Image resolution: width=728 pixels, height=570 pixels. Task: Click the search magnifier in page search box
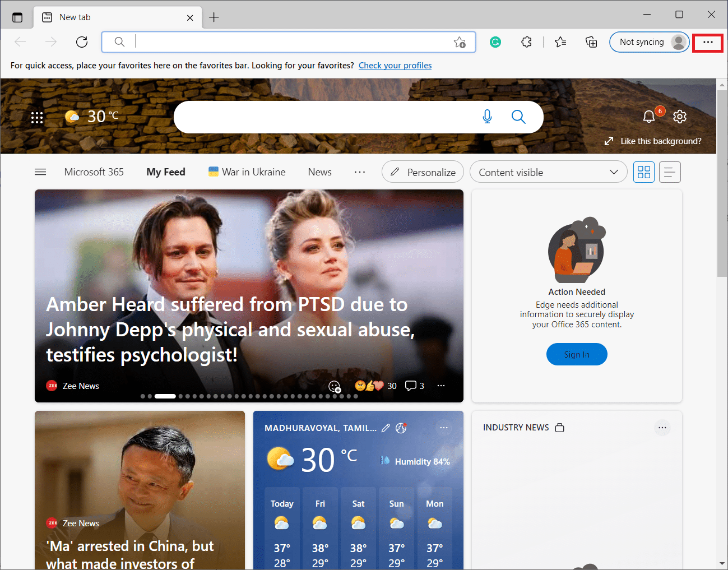coord(518,117)
